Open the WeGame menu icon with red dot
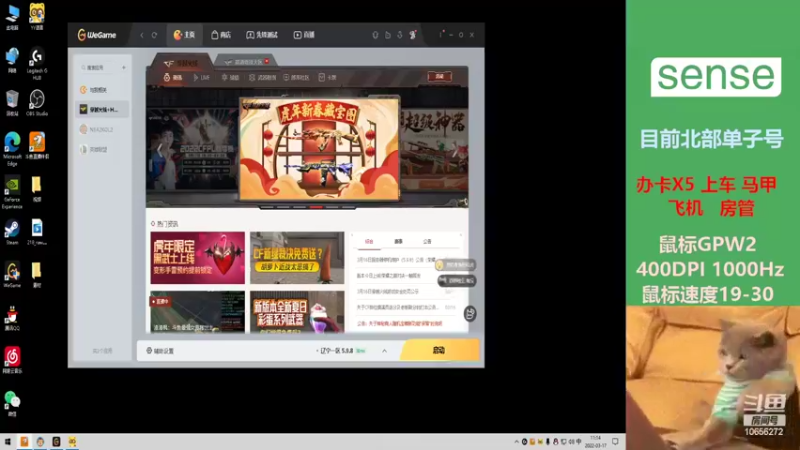This screenshot has height=450, width=800. pyautogui.click(x=441, y=35)
